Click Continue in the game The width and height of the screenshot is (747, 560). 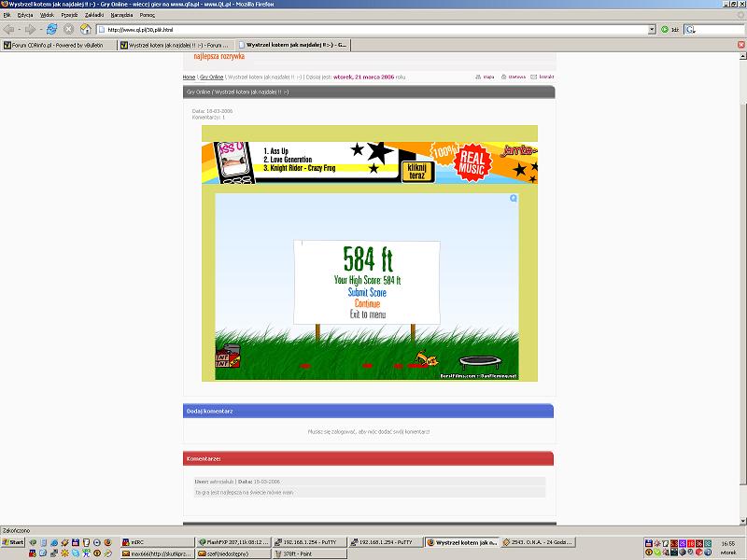[x=367, y=304]
